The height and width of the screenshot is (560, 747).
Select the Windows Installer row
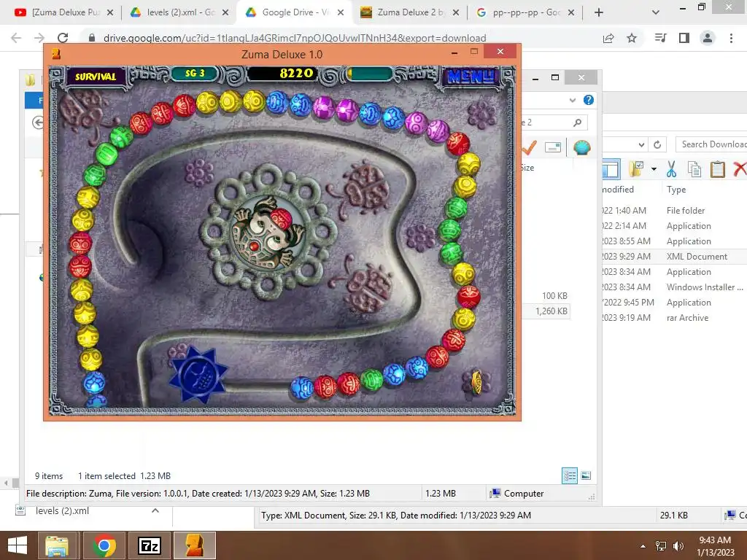click(x=674, y=287)
